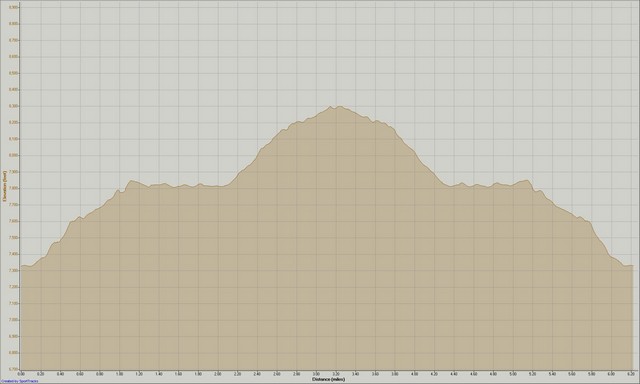The width and height of the screenshot is (640, 384).
Task: Click the 5.00 distance axis label
Action: tap(513, 374)
